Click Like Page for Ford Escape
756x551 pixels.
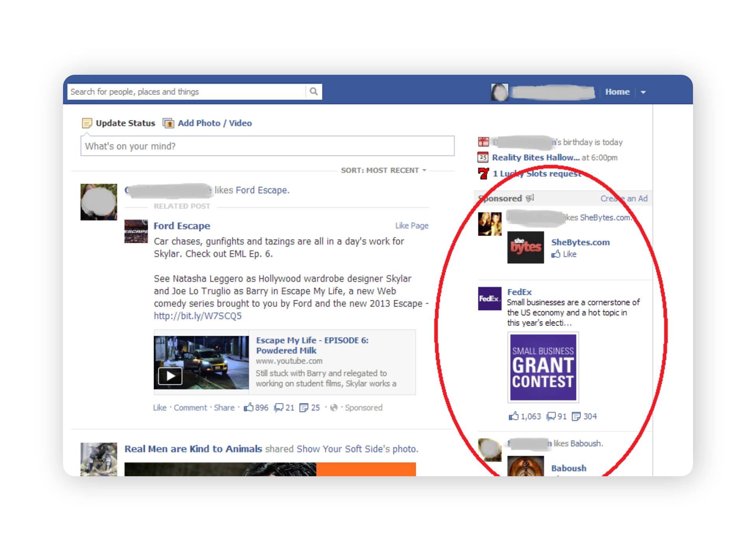(x=412, y=226)
